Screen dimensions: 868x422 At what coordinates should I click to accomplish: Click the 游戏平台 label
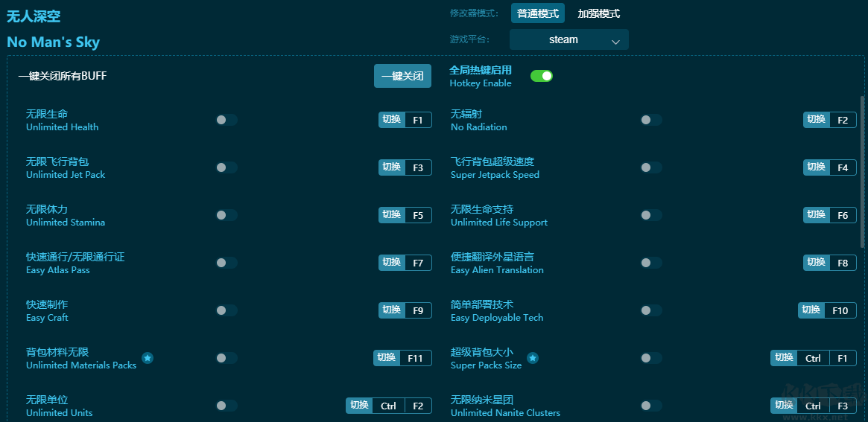pos(469,40)
